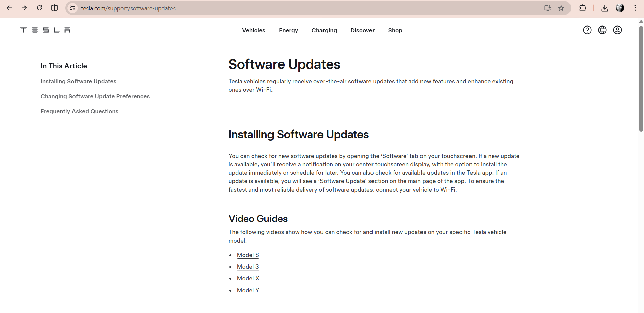The height and width of the screenshot is (313, 644).
Task: Open the globe region selector icon
Action: tap(602, 30)
